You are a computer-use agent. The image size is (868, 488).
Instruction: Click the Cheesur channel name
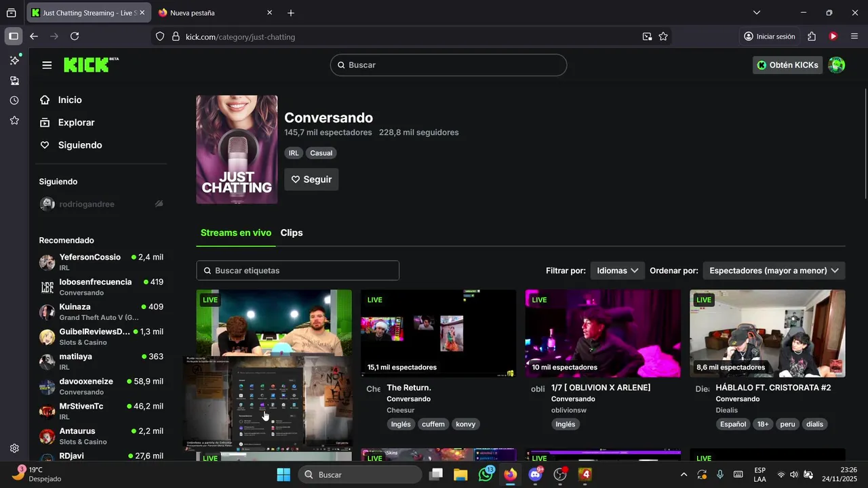click(x=401, y=410)
